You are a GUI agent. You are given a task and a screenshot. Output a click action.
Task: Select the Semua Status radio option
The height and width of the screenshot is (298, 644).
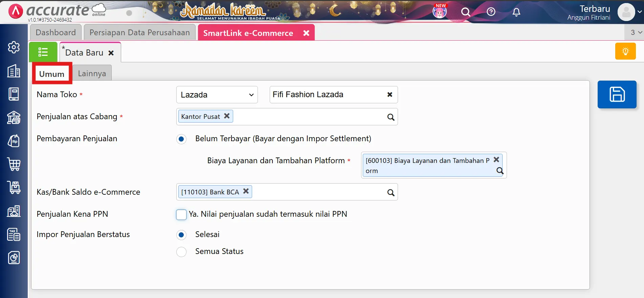(x=181, y=252)
